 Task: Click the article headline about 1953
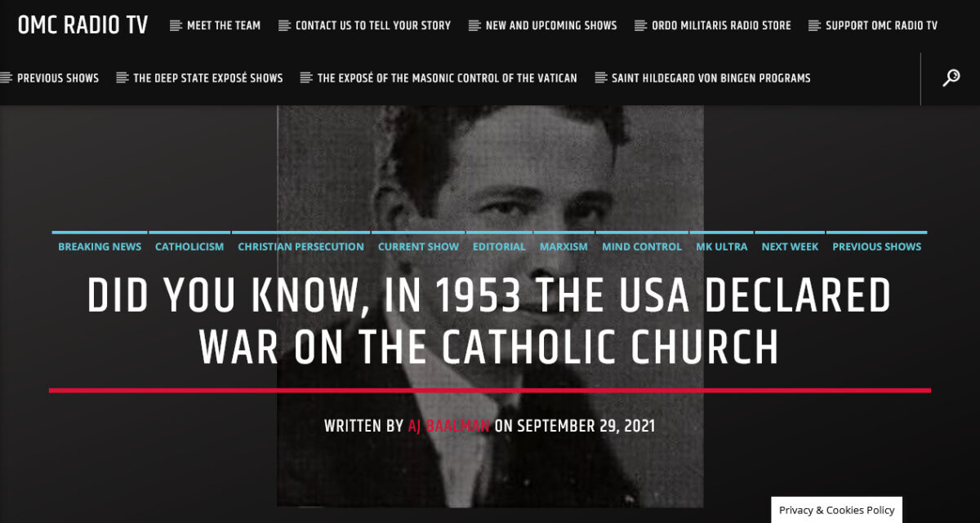point(489,321)
